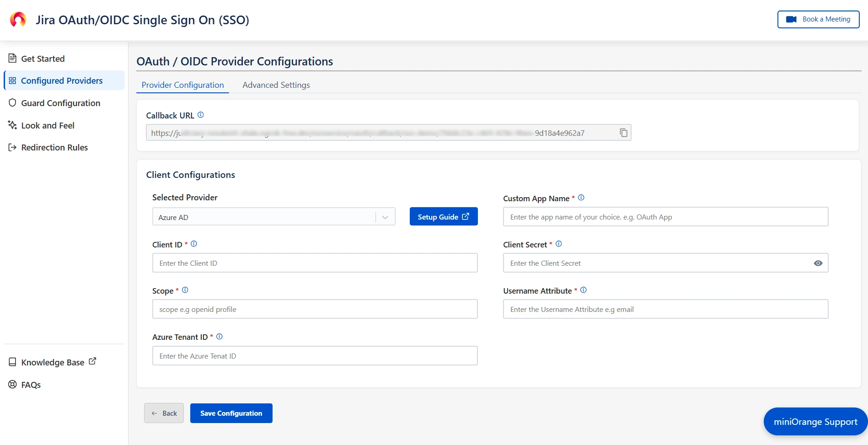Screen dimensions: 868x445
Task: Open the miniOrange Support chat button
Action: (815, 422)
